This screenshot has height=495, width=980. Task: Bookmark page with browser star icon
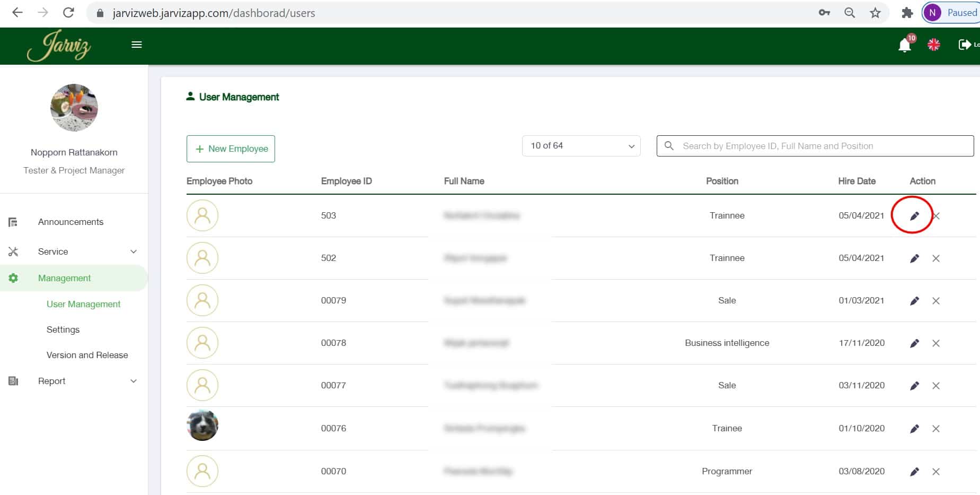pos(875,13)
